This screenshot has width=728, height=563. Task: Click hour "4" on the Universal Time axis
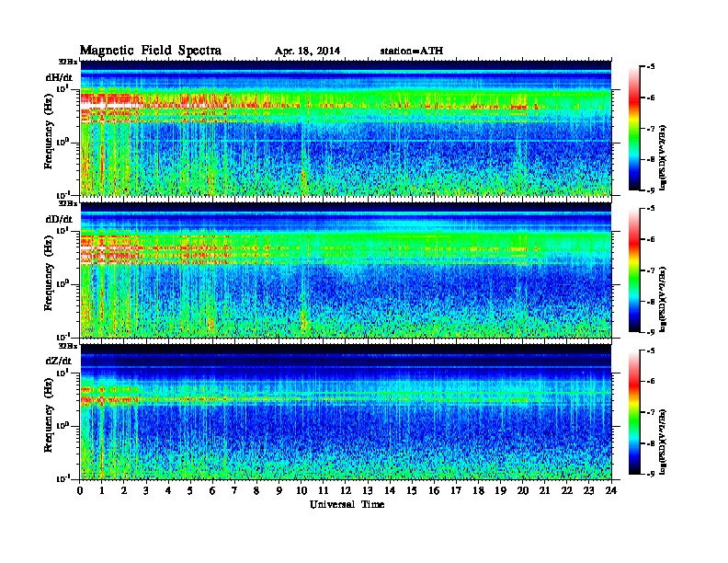coord(168,490)
